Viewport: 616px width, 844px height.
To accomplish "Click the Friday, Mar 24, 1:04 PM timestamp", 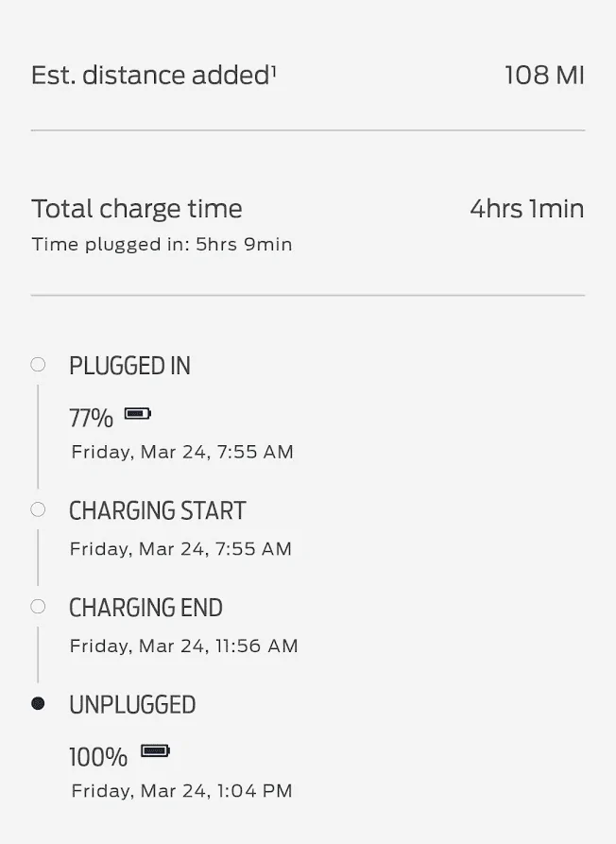I will click(181, 791).
